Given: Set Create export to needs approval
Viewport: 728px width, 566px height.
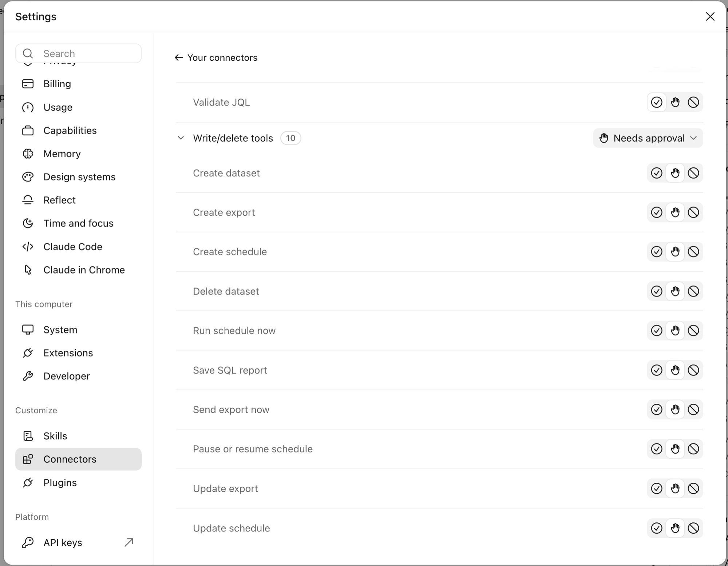Looking at the screenshot, I should pyautogui.click(x=675, y=212).
